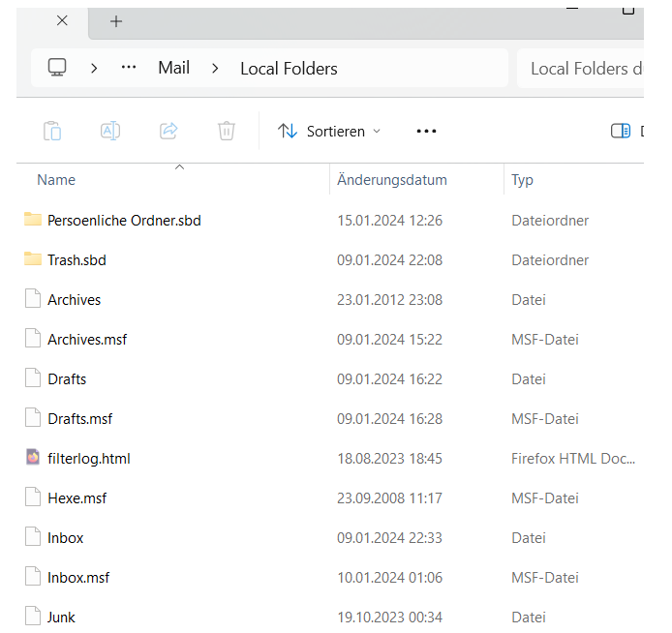The width and height of the screenshot is (672, 633).
Task: Sort by Änderungsdatum column header
Action: (x=391, y=180)
